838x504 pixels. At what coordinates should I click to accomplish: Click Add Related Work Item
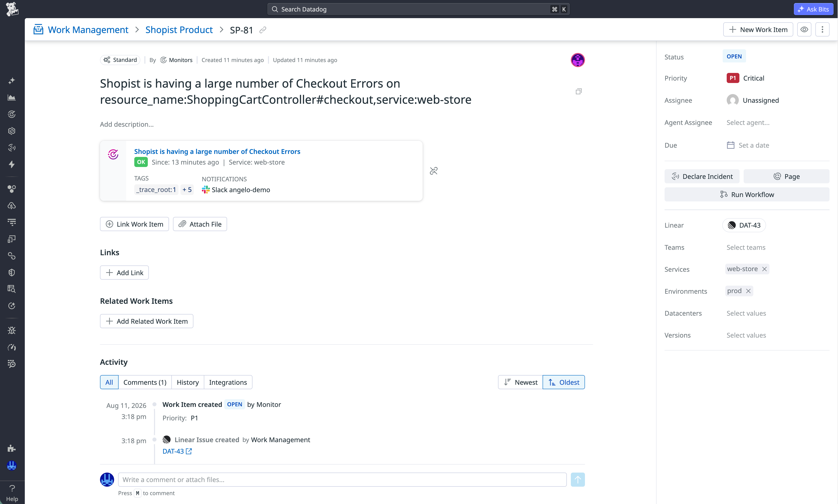point(147,321)
